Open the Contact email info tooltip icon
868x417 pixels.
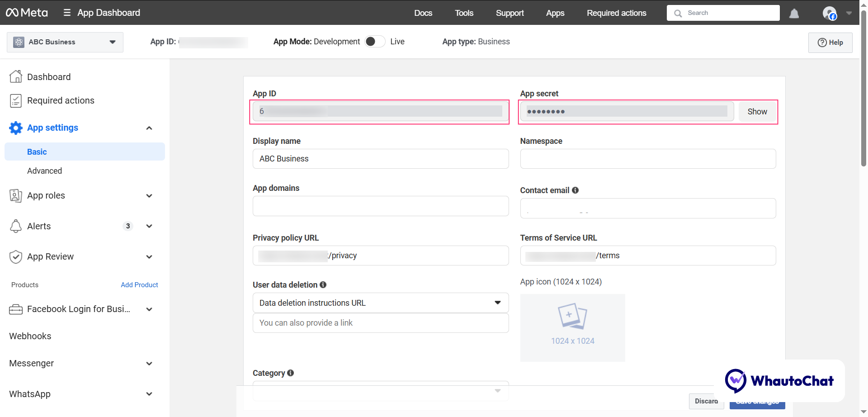click(x=575, y=190)
